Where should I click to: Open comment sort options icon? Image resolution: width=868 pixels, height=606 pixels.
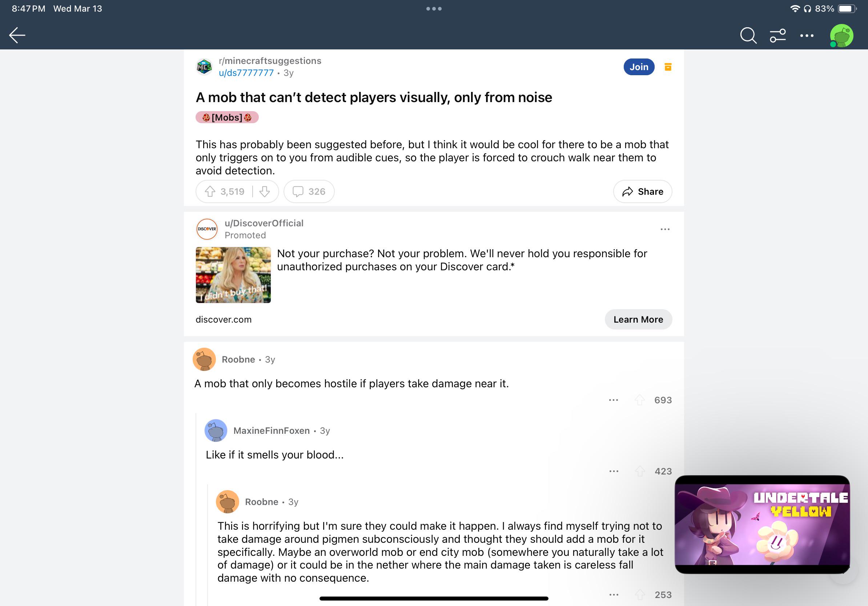pyautogui.click(x=777, y=36)
